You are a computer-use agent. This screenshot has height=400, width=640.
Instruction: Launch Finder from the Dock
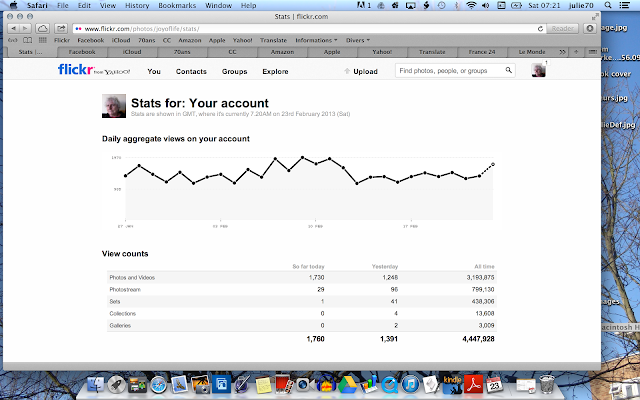click(x=96, y=385)
